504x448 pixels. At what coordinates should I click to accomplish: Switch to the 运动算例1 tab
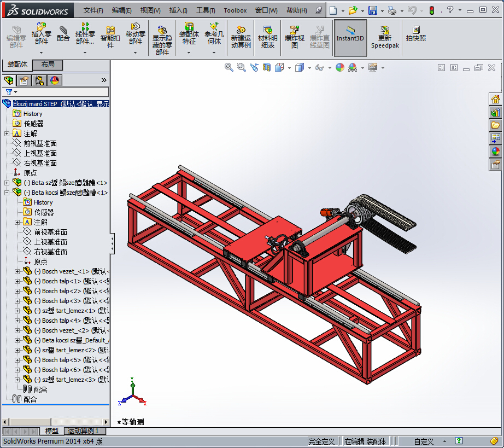pos(85,430)
